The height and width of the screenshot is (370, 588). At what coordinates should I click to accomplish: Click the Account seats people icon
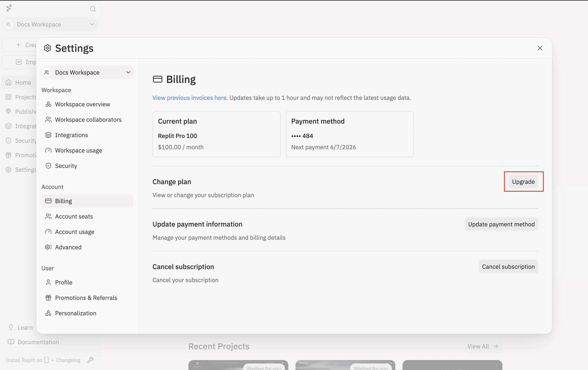click(x=48, y=216)
